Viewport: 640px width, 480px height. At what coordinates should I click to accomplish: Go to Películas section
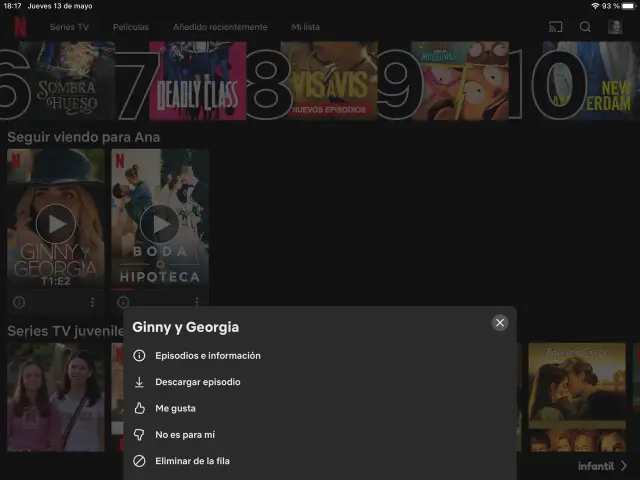(131, 27)
